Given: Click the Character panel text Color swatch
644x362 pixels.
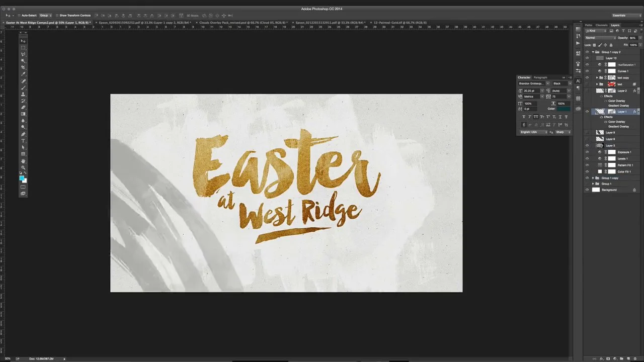Looking at the screenshot, I should click(563, 109).
